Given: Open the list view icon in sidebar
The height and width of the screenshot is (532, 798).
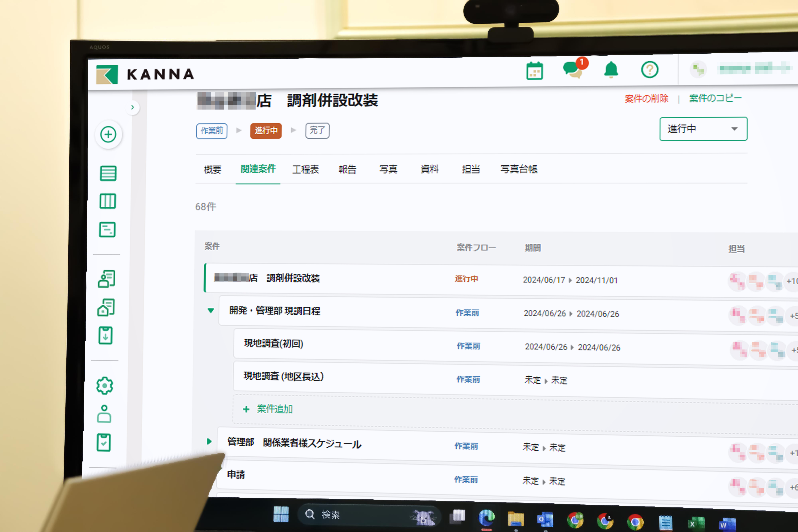Looking at the screenshot, I should coord(108,173).
